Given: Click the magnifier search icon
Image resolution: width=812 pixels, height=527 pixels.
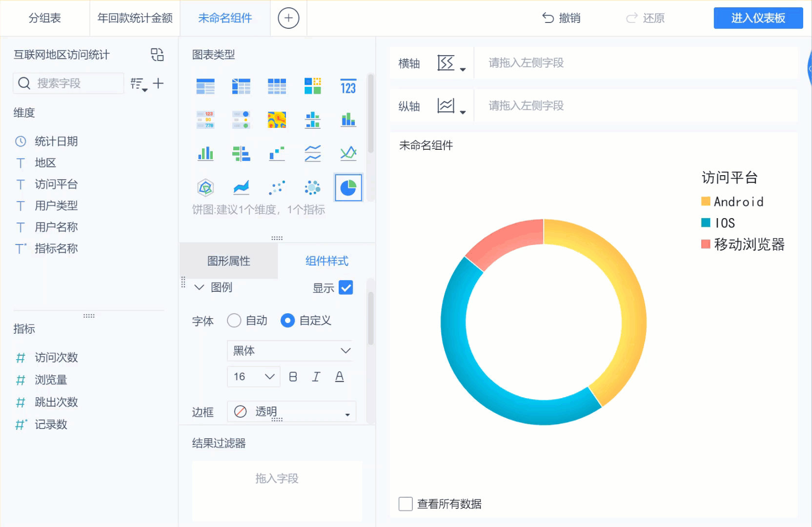Looking at the screenshot, I should (24, 83).
